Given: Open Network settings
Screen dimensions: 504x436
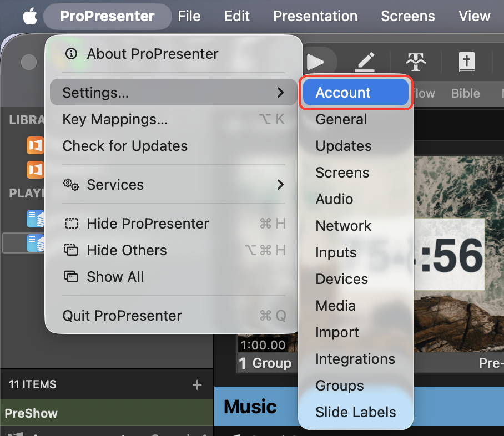Looking at the screenshot, I should [x=355, y=226].
